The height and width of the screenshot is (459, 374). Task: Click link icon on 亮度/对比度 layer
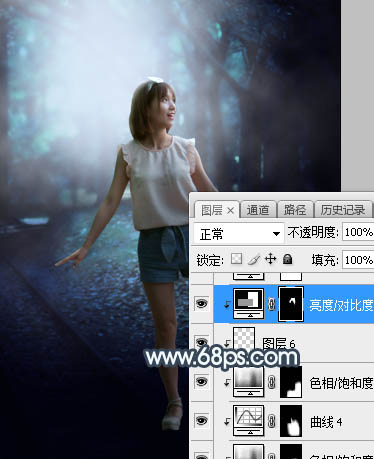[271, 304]
